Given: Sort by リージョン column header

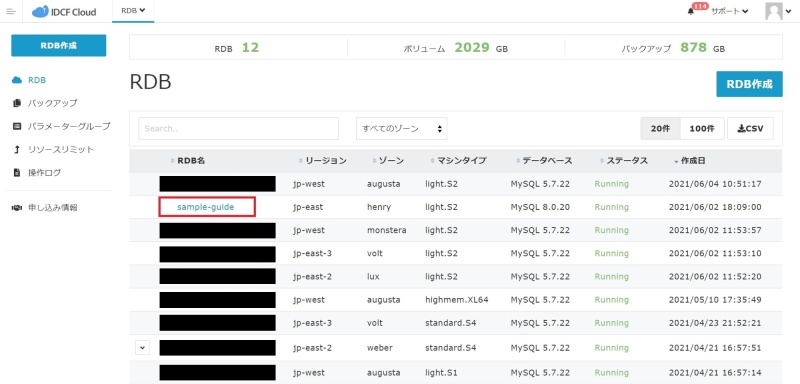Looking at the screenshot, I should pyautogui.click(x=322, y=161).
